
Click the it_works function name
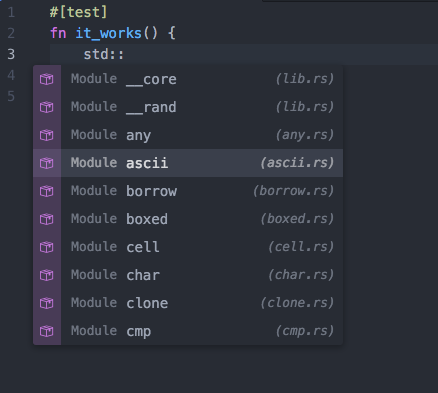point(109,33)
